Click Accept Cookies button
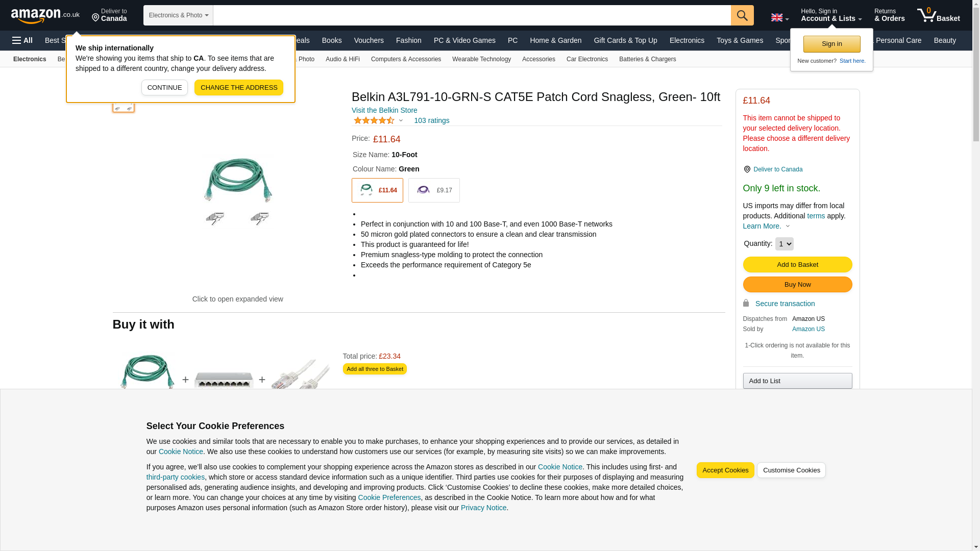Viewport: 980px width, 551px height. tap(725, 470)
